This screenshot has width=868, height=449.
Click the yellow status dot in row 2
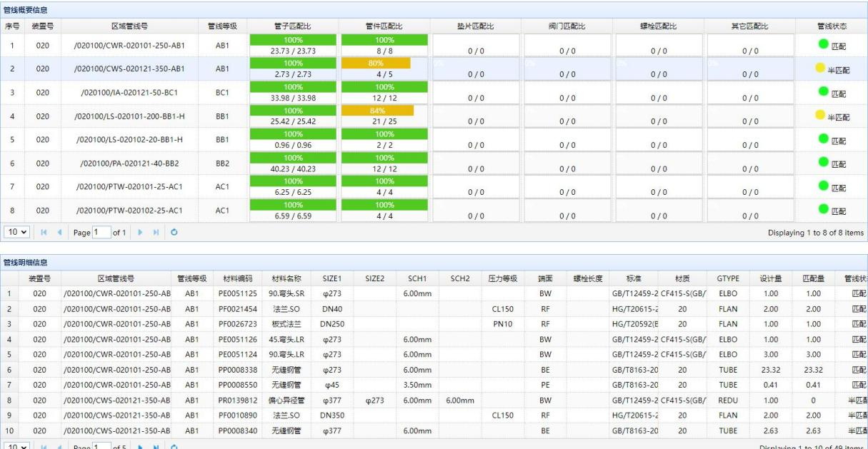820,69
